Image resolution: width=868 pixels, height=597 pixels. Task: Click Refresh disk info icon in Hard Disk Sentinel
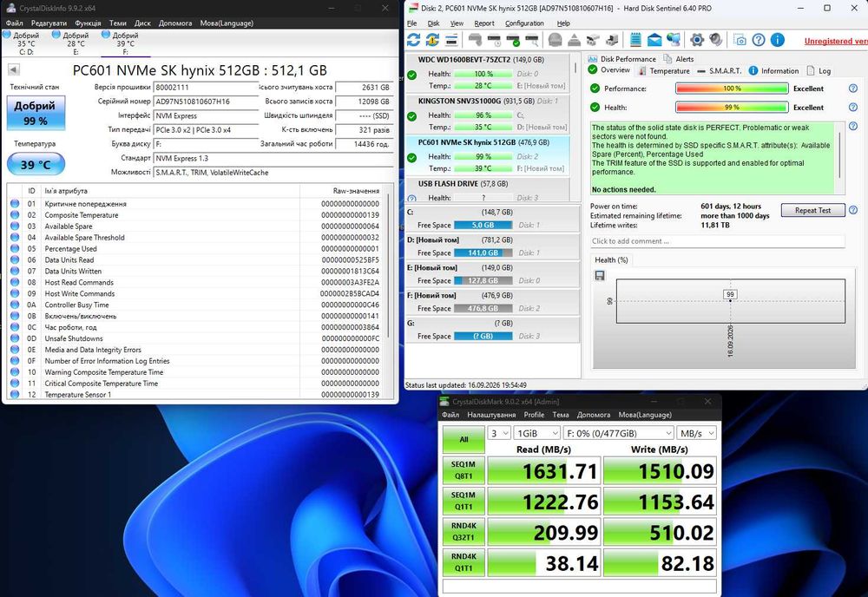point(413,40)
